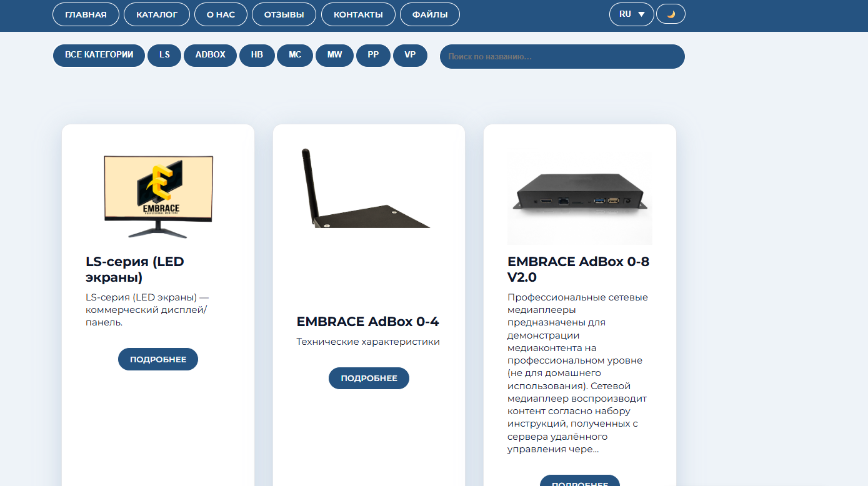Click the EMBRACE AdBox 0-4 title
The width and height of the screenshot is (868, 486).
click(x=368, y=322)
